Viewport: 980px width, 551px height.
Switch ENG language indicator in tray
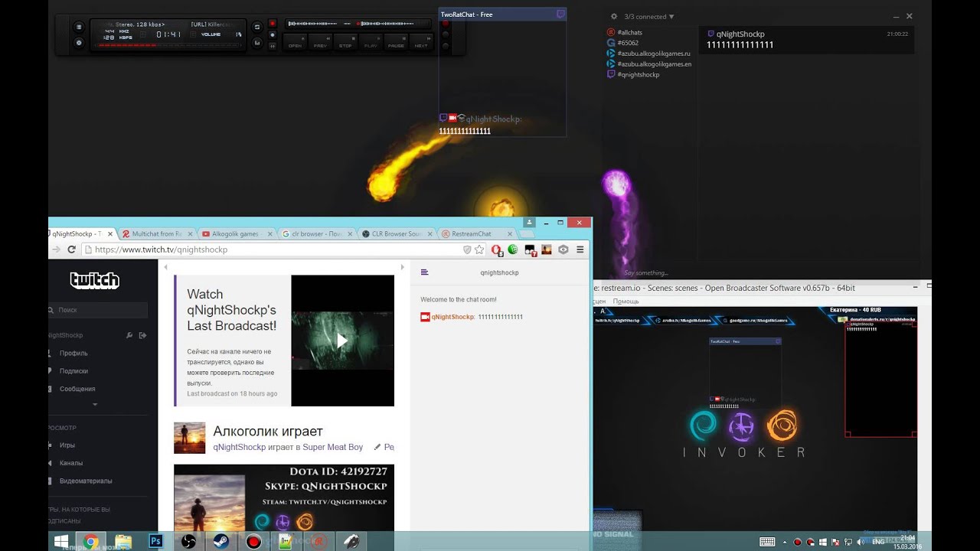click(878, 542)
